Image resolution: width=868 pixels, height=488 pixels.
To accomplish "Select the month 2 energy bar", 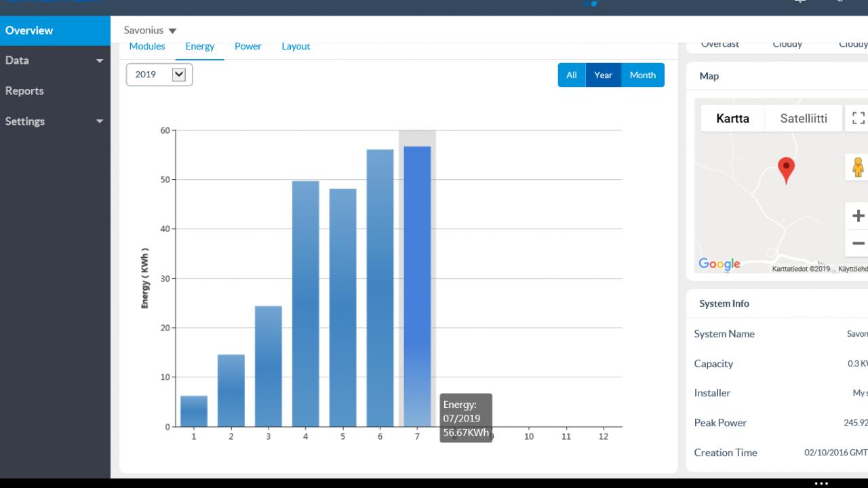I will 231,391.
